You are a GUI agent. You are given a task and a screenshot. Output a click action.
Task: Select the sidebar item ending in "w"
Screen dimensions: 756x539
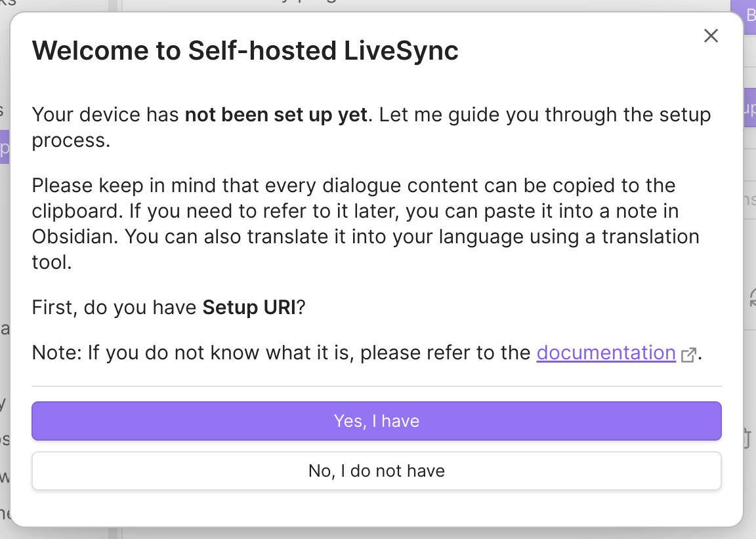tap(5, 477)
